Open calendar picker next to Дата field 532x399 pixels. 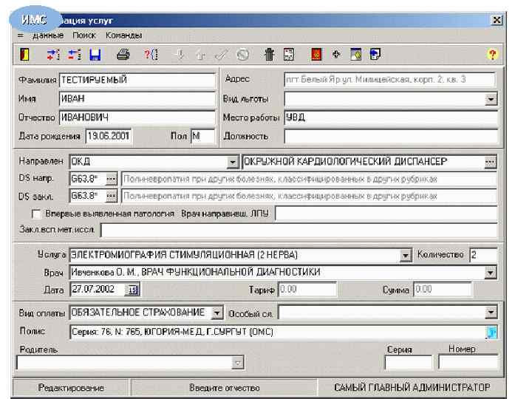[x=132, y=290]
